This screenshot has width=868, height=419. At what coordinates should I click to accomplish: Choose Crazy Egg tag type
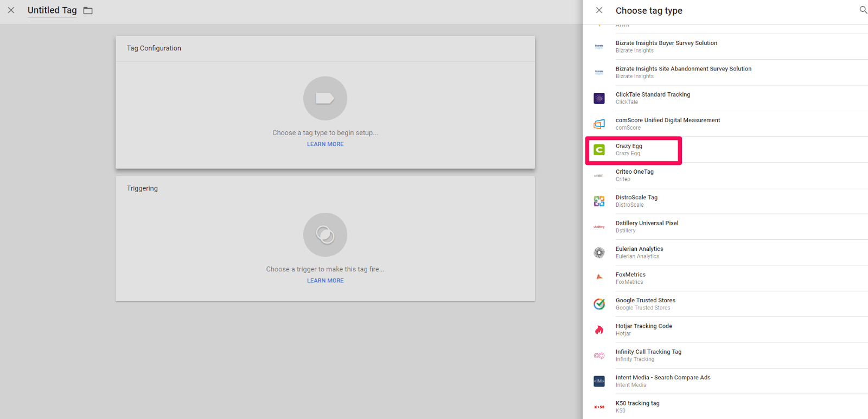point(629,146)
